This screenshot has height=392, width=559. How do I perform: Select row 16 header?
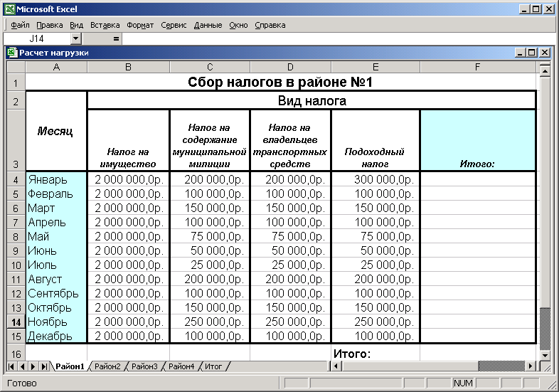(x=16, y=354)
